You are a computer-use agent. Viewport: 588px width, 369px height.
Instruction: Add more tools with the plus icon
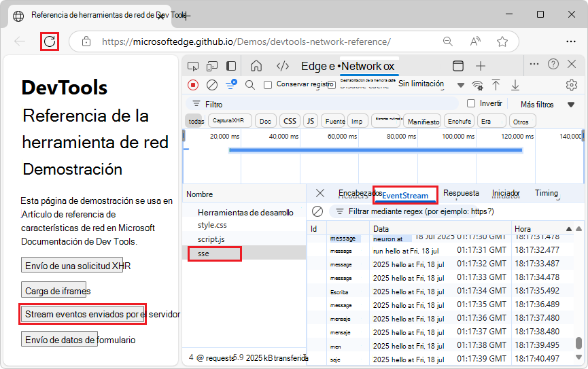click(x=481, y=66)
